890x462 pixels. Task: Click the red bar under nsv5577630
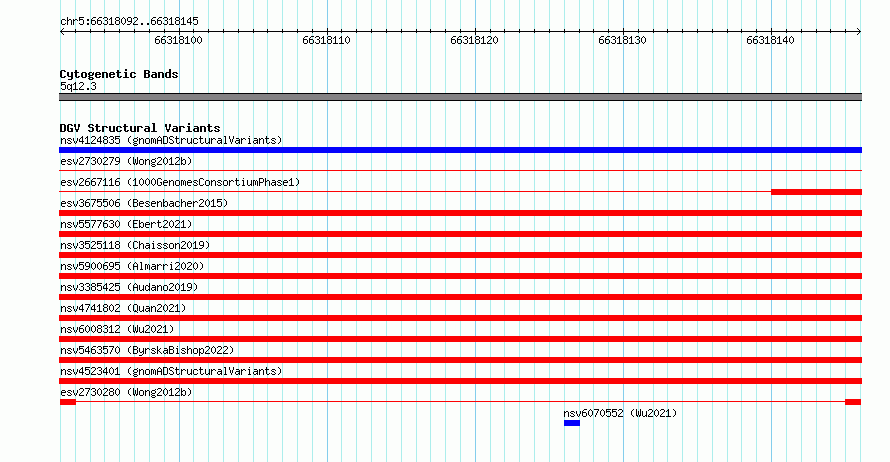[x=460, y=234]
